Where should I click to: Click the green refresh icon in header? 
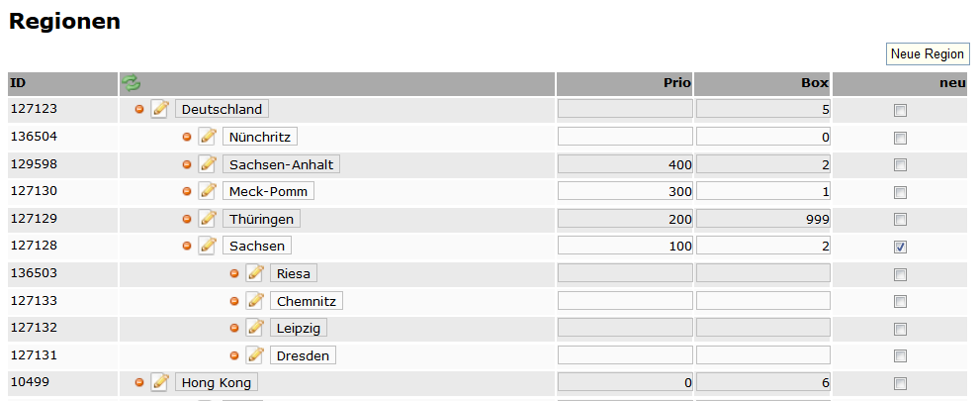(131, 84)
